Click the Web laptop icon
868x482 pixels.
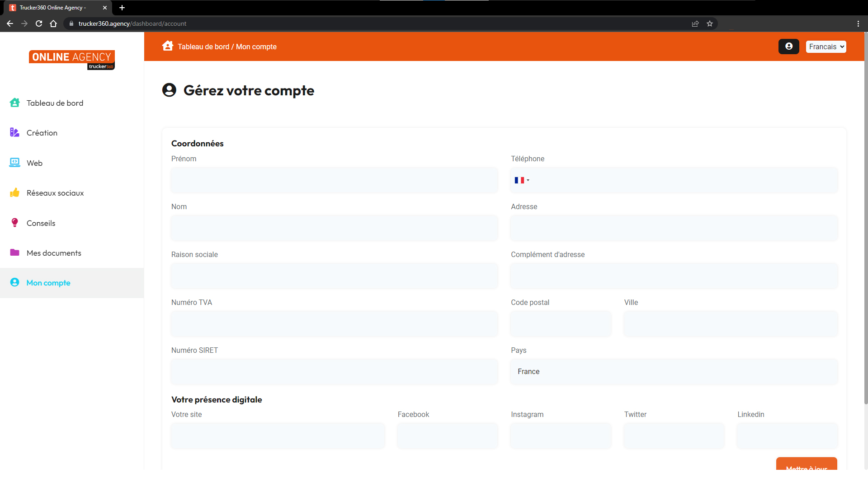(14, 163)
